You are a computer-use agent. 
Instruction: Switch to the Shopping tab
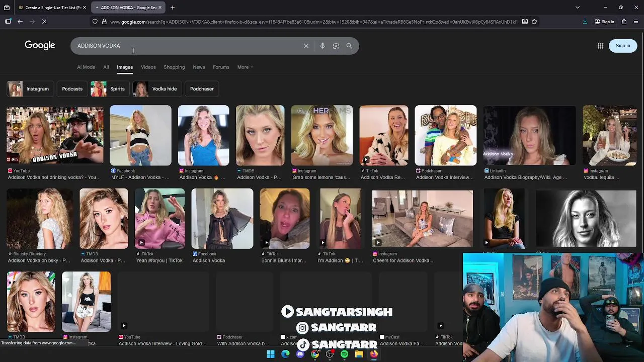click(174, 67)
